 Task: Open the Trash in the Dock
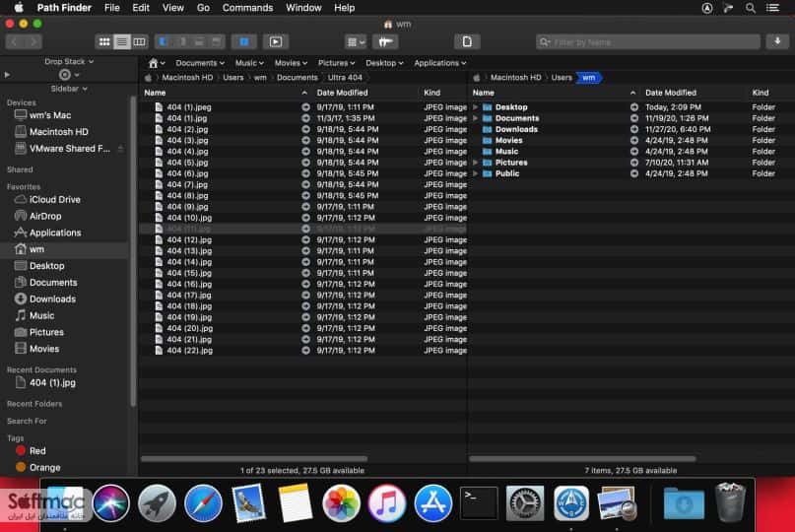pos(730,502)
